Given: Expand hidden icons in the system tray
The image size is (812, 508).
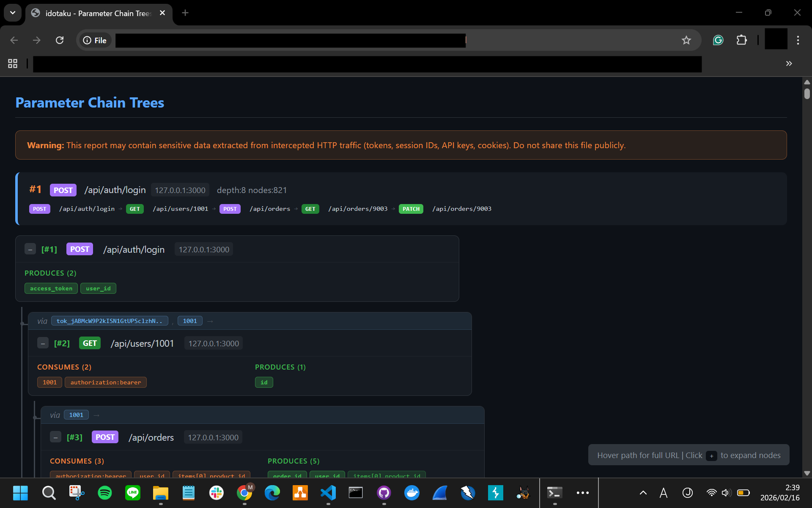Looking at the screenshot, I should 642,493.
